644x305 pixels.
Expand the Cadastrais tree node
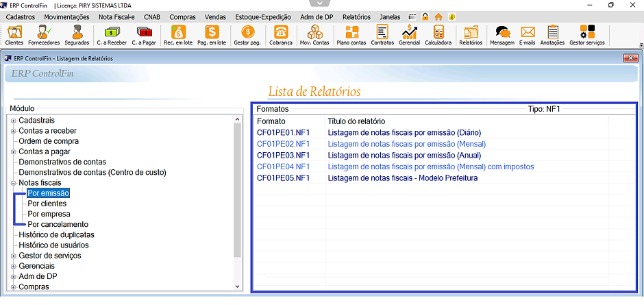point(13,121)
